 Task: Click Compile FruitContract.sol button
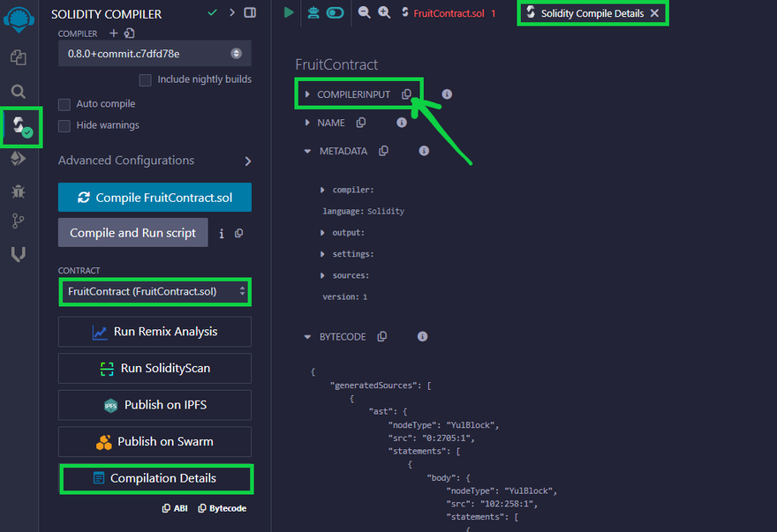[155, 198]
